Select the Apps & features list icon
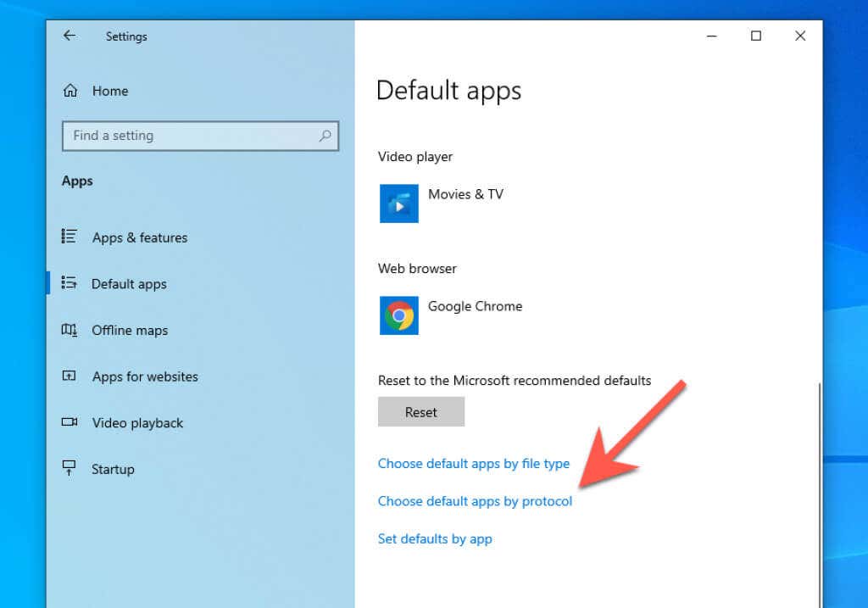Viewport: 868px width, 608px height. point(70,237)
